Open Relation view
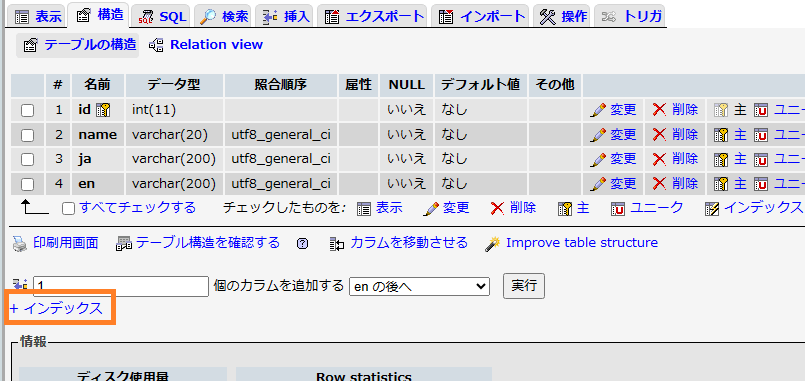 [x=205, y=45]
